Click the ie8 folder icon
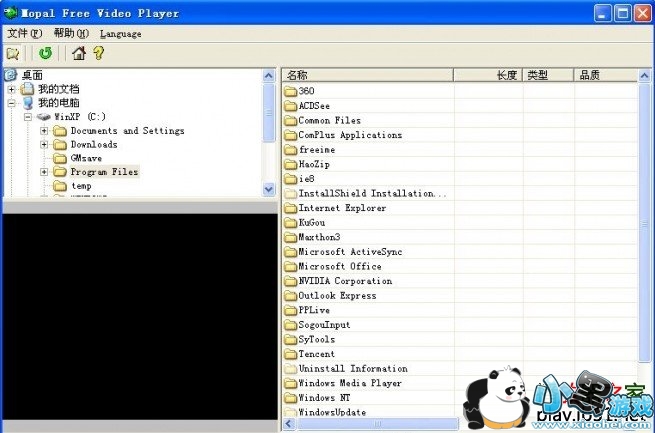The image size is (655, 433). pyautogui.click(x=290, y=179)
